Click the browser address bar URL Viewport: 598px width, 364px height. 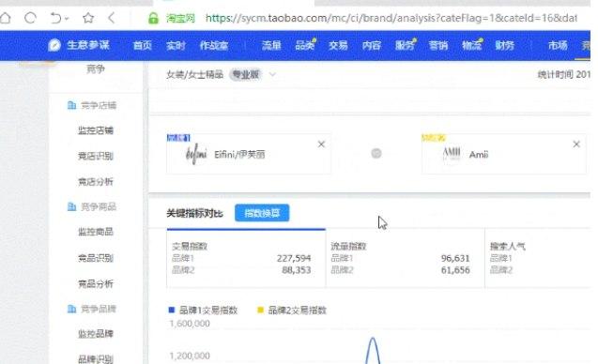391,18
